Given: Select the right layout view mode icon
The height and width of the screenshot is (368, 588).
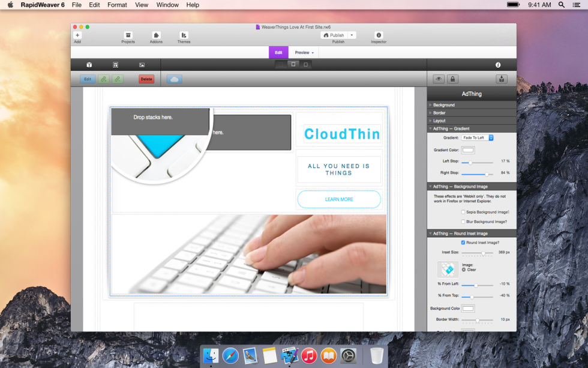Looking at the screenshot, I should (305, 64).
